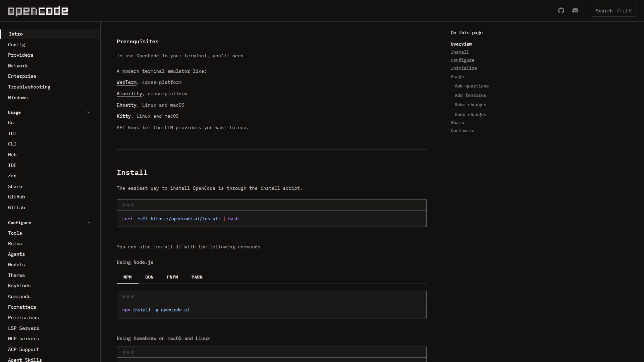The width and height of the screenshot is (644, 362).
Task: Switch to the NPM tab
Action: [127, 277]
